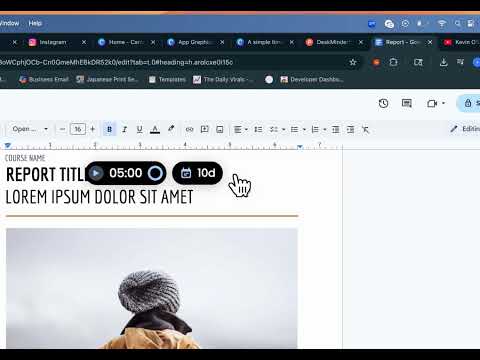The width and height of the screenshot is (480, 360).
Task: Click the Spotlight search menu bar icon
Action: (458, 24)
